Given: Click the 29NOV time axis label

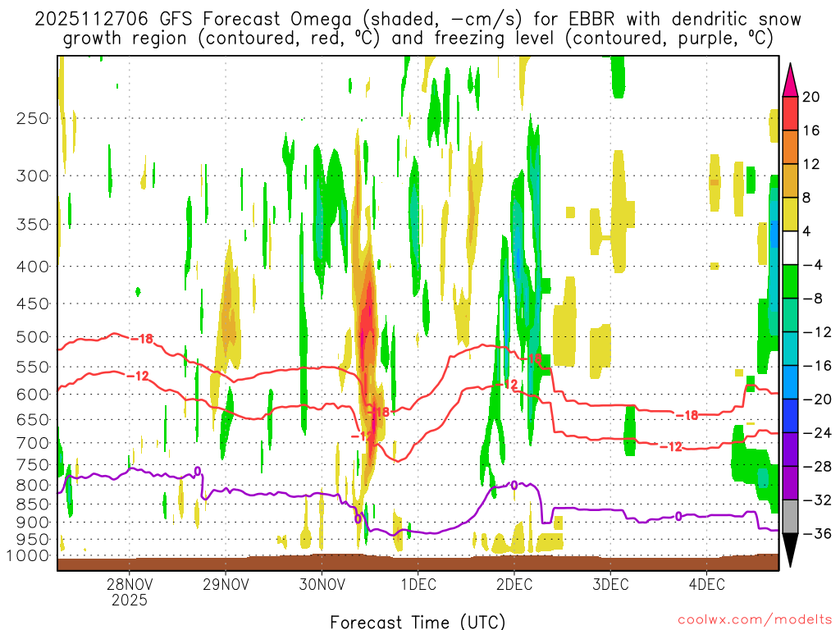Looking at the screenshot, I should pos(226,584).
